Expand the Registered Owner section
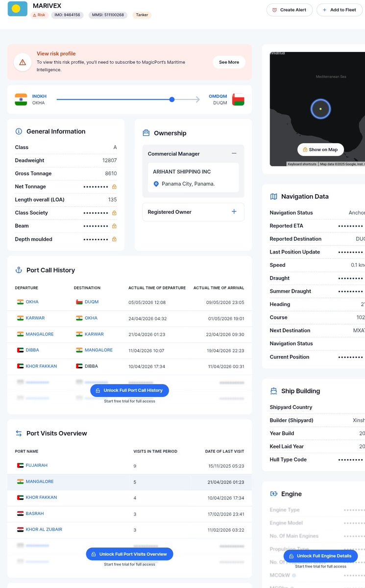This screenshot has height=588, width=365. coord(234,211)
